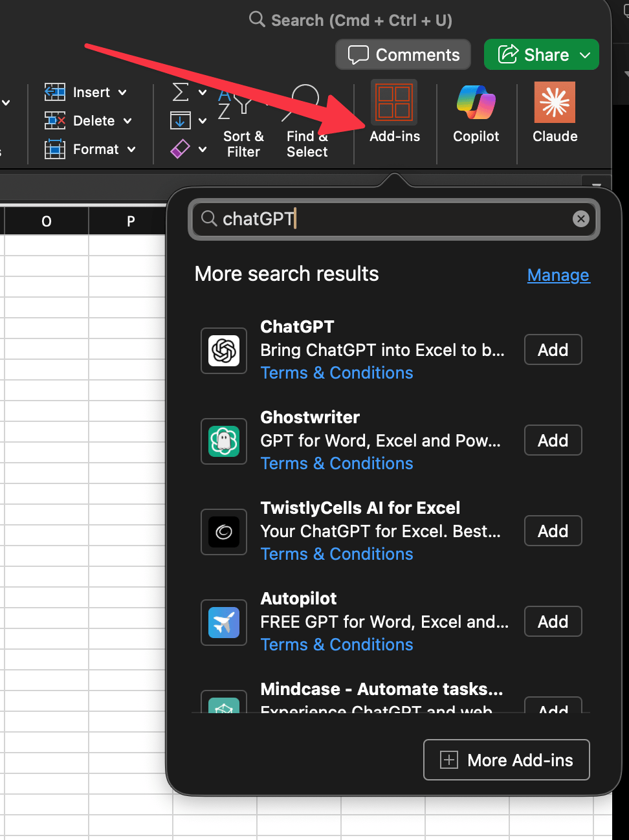Open the Add-ins ribbon button
629x840 pixels.
point(394,111)
